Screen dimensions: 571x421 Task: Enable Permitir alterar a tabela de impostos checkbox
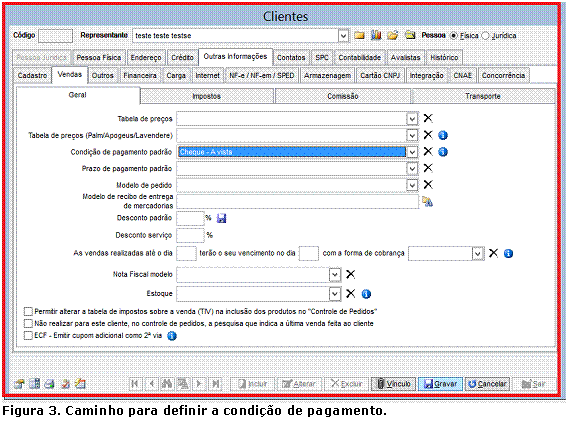pyautogui.click(x=28, y=311)
